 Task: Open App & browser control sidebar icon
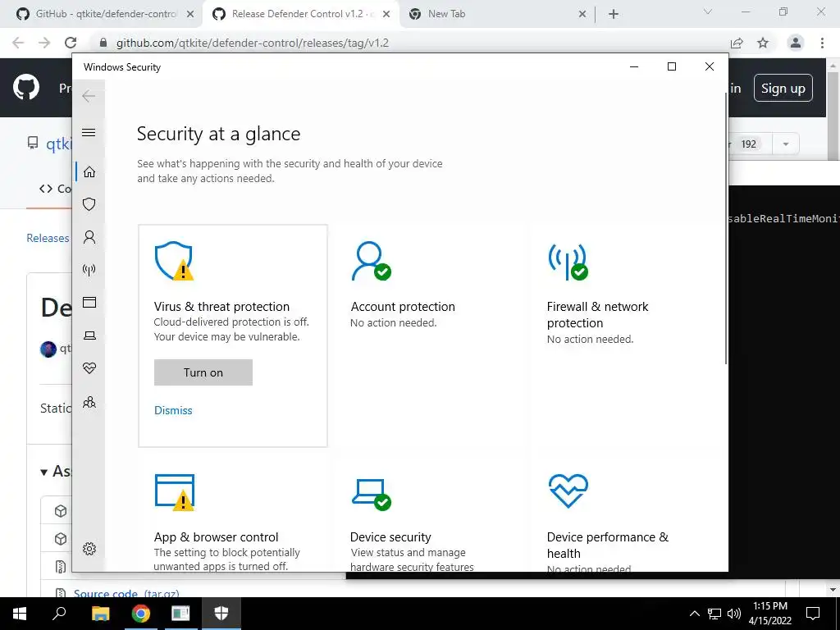89,303
